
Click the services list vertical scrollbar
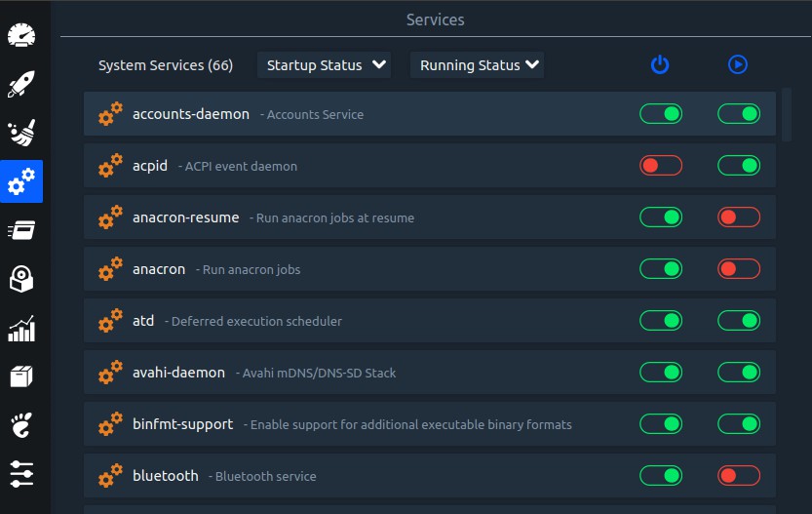tap(787, 114)
